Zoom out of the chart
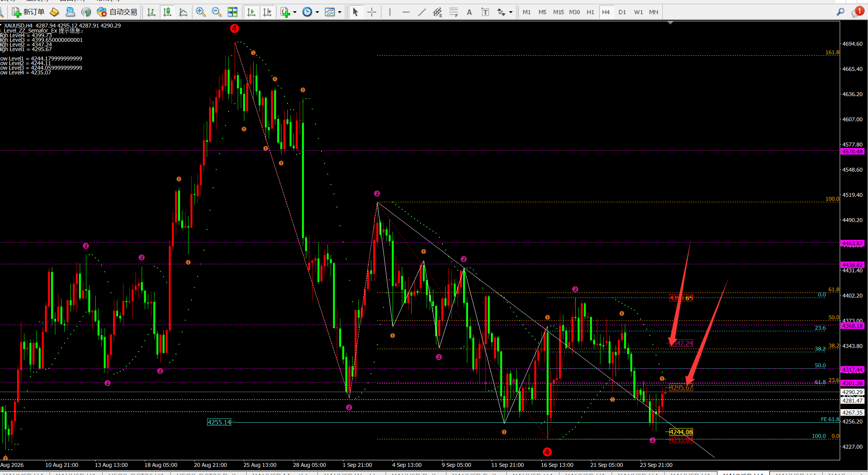The height and width of the screenshot is (475, 868). [216, 12]
